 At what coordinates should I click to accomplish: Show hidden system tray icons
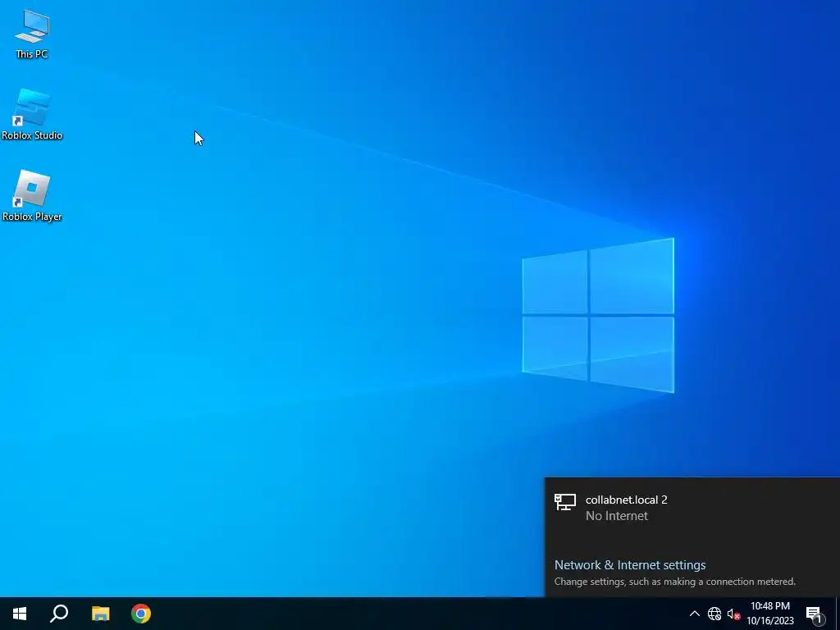click(694, 614)
